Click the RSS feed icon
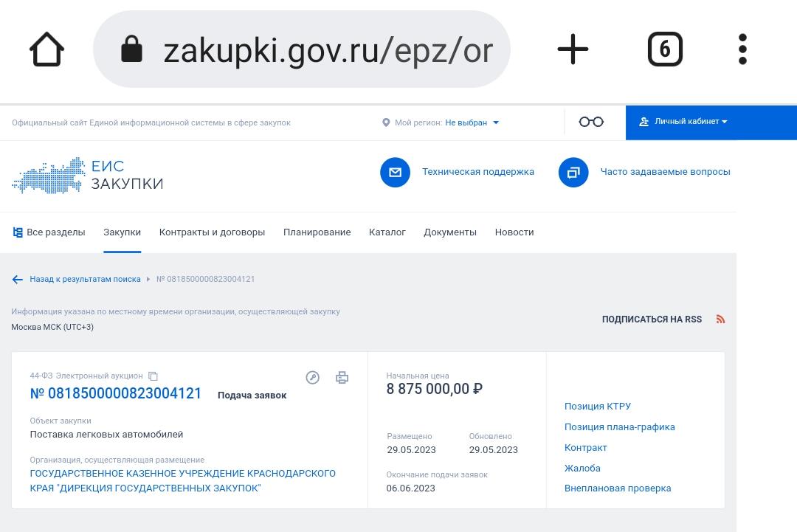The image size is (797, 532). click(x=720, y=319)
